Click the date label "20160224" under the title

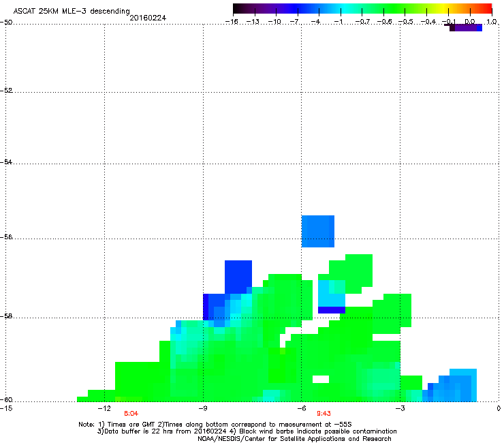(x=148, y=18)
